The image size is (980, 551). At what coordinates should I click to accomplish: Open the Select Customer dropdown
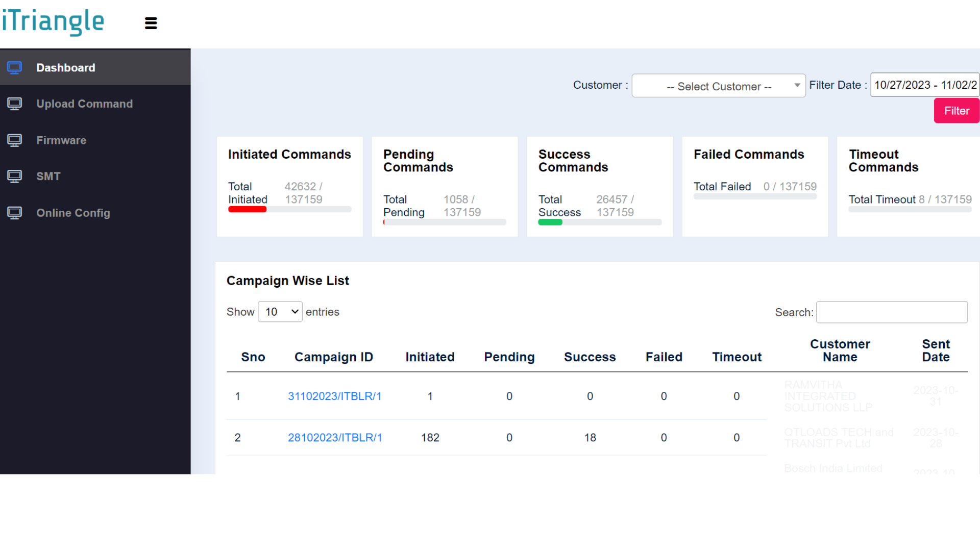tap(718, 86)
